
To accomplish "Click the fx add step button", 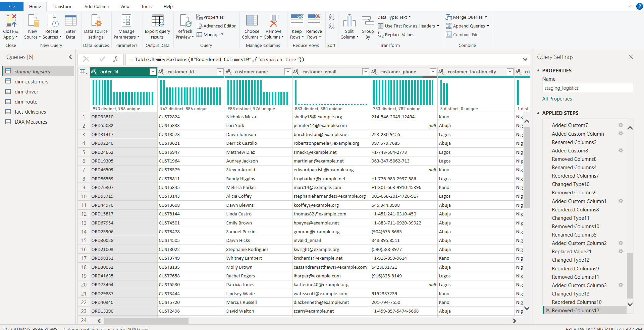I will click(116, 59).
